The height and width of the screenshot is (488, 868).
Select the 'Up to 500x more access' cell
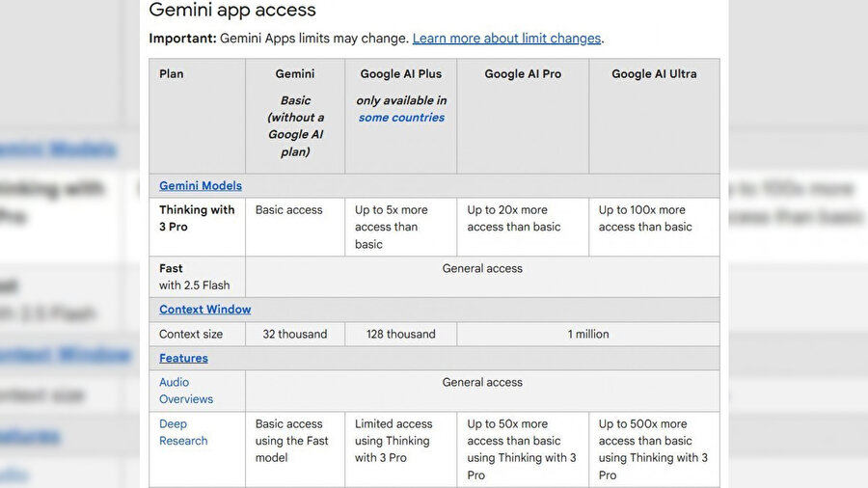(653, 449)
